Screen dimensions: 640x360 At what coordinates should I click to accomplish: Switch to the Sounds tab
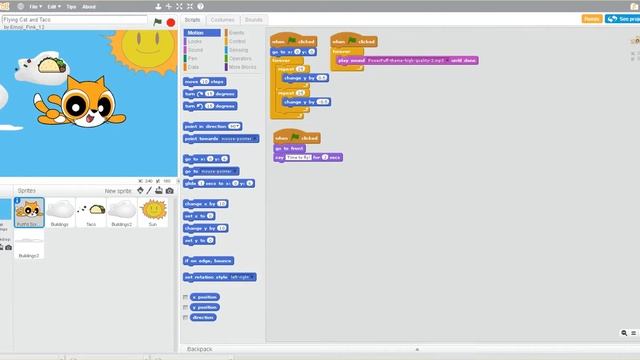pyautogui.click(x=253, y=20)
